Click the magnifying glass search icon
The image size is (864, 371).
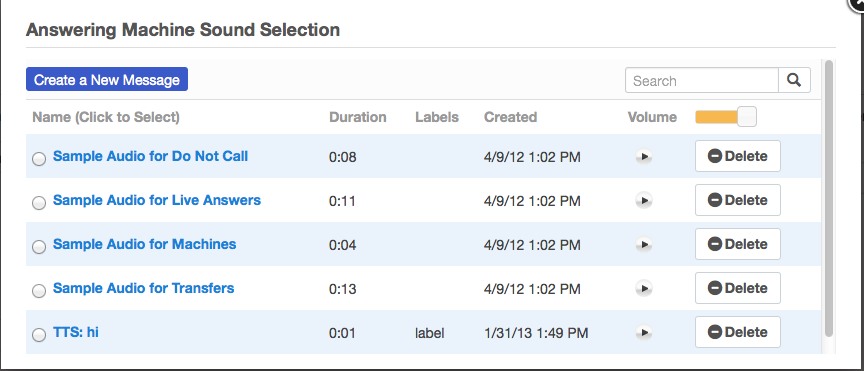(794, 80)
